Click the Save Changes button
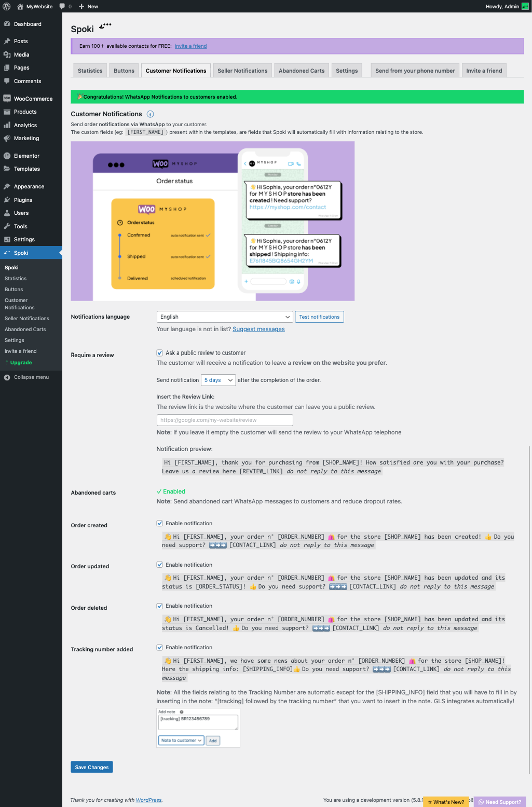Image resolution: width=532 pixels, height=807 pixels. pos(92,767)
